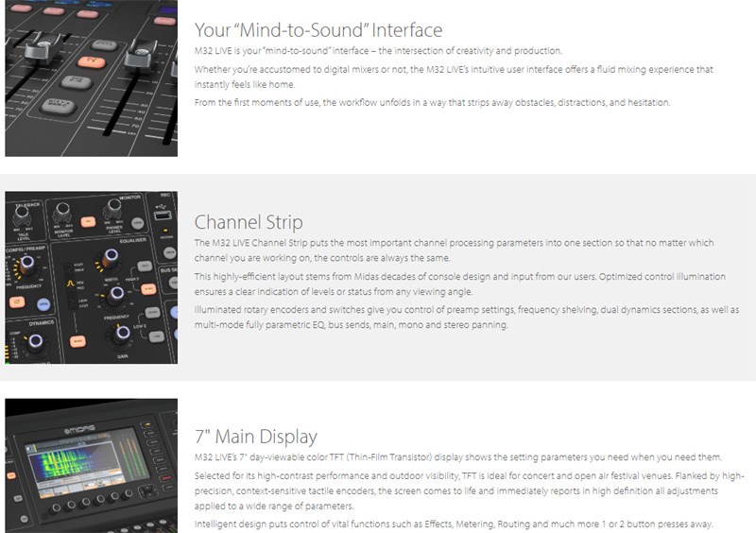Click the line starting 'From the first moments'
This screenshot has height=533, width=756.
[x=432, y=102]
